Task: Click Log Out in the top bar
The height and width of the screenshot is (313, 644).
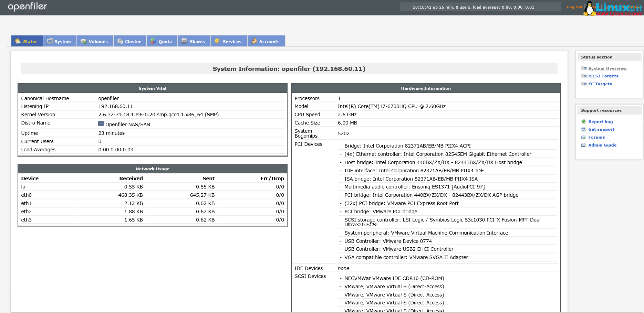Action: (574, 7)
